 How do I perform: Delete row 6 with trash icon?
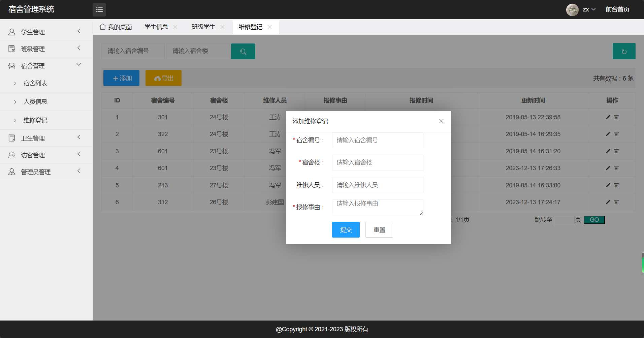coord(616,202)
